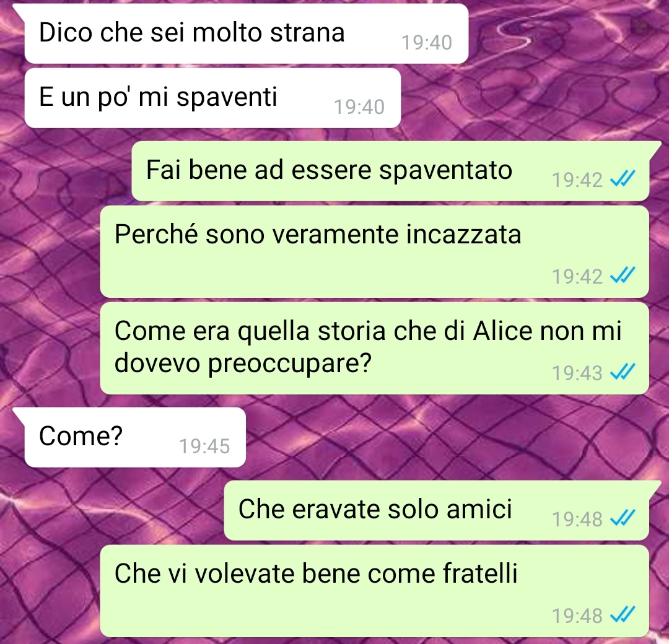
Task: Tap blue ticks beside 'Che eravate solo amici'
Action: (x=623, y=518)
